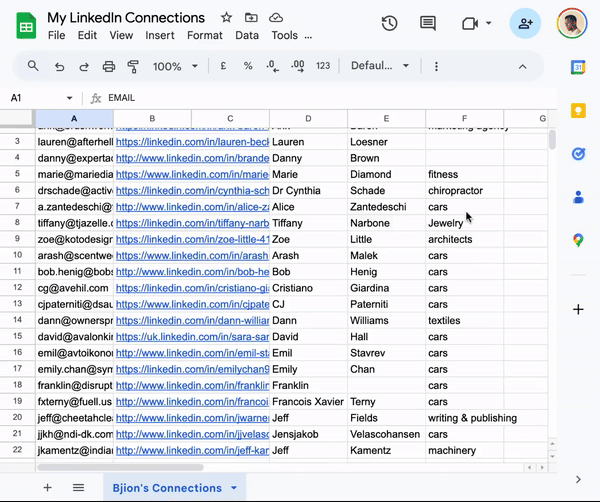Format as currency pound symbol
Screen dimensions: 600x502
[223, 66]
